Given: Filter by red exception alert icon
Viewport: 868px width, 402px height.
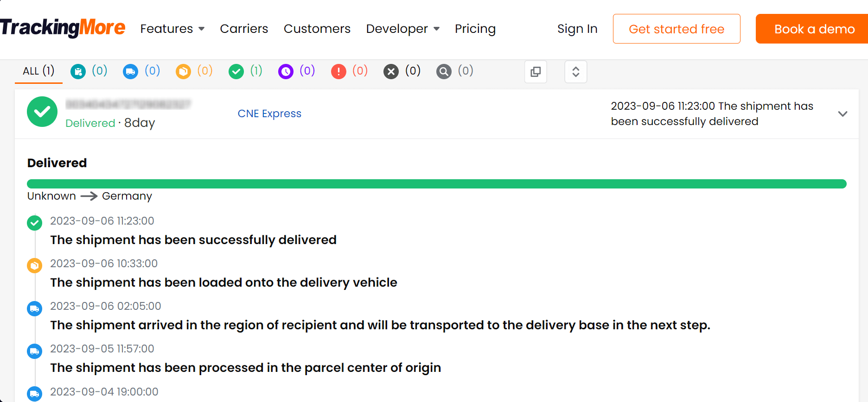Looking at the screenshot, I should 339,72.
